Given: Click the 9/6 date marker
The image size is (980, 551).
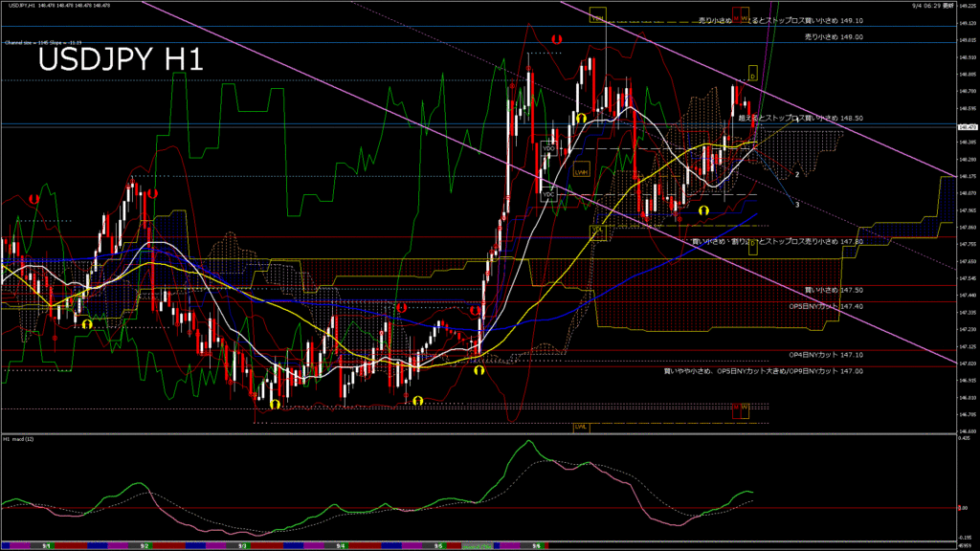Looking at the screenshot, I should (x=536, y=545).
